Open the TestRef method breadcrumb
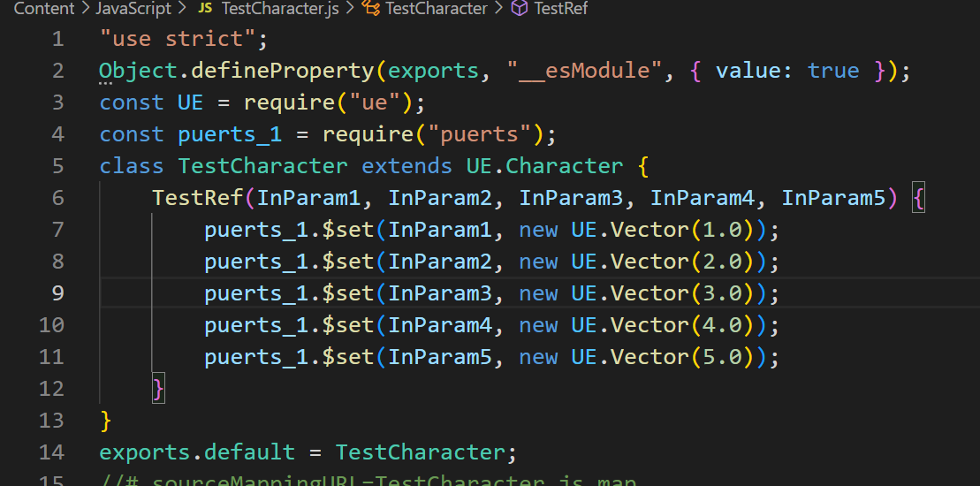The image size is (980, 486). (x=560, y=9)
